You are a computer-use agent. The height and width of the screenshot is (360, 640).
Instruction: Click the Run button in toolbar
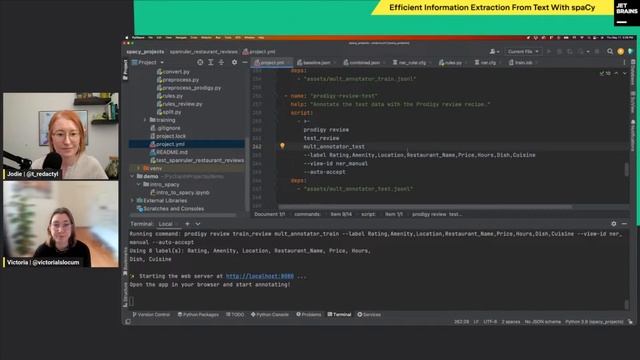tap(549, 51)
